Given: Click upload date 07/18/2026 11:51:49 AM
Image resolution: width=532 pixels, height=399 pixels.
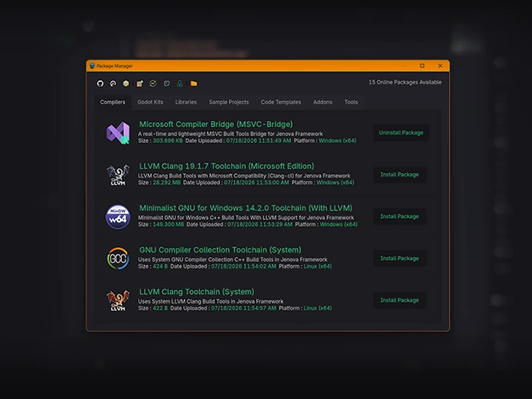Looking at the screenshot, I should tap(259, 140).
